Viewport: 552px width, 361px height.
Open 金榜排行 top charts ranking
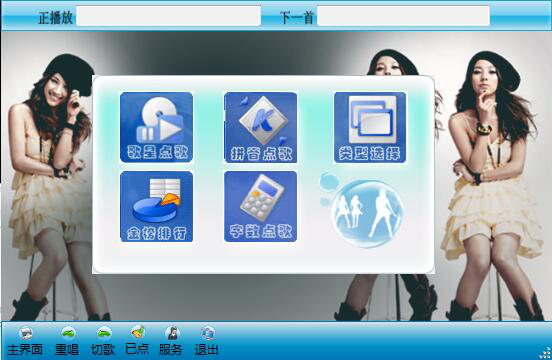pos(156,207)
